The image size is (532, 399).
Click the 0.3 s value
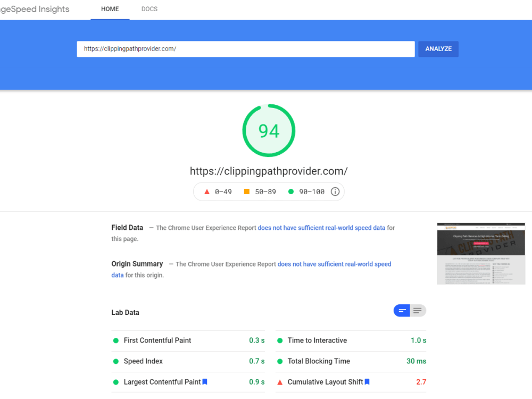coord(257,340)
